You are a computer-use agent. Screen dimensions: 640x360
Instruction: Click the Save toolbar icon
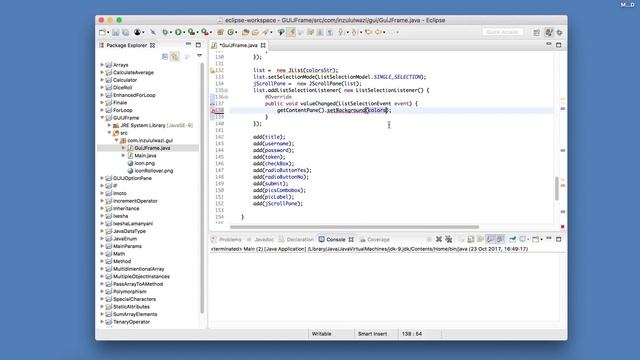point(116,32)
